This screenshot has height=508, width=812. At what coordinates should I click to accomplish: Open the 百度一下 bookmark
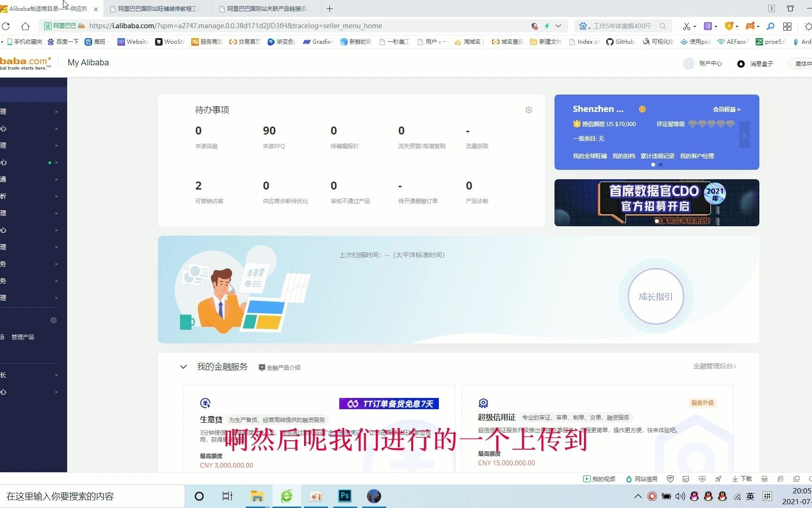coord(63,42)
